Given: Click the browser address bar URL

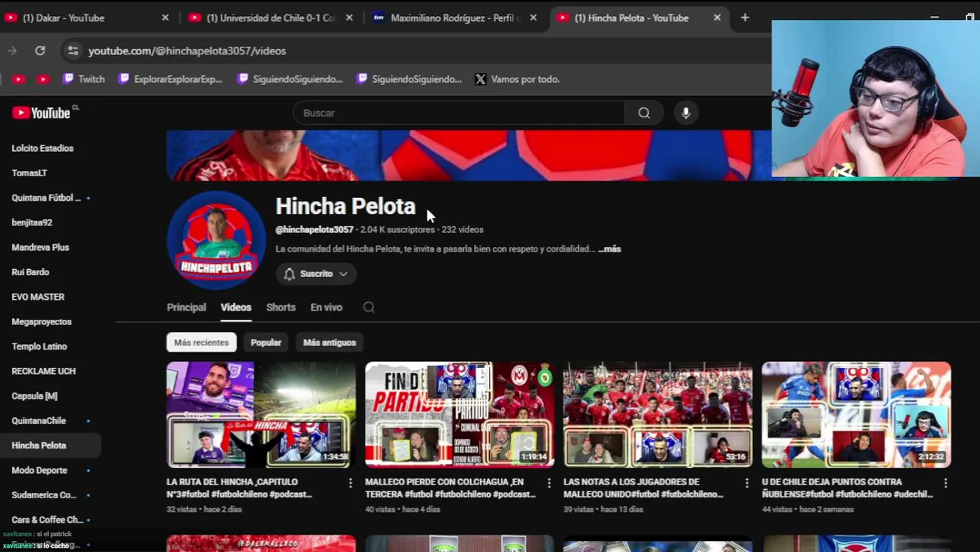Looking at the screenshot, I should point(187,51).
